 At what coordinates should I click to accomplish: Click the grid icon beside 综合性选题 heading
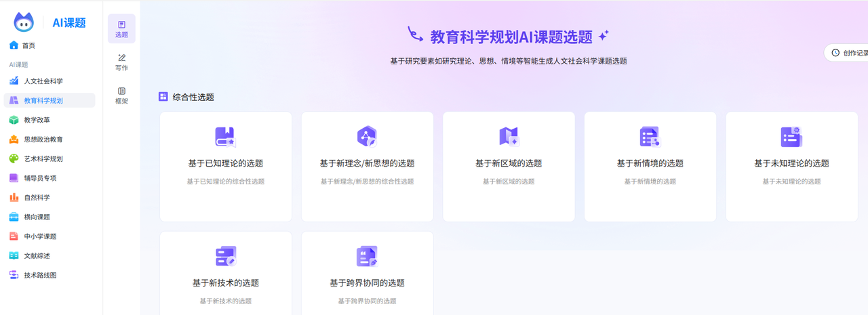click(x=163, y=97)
